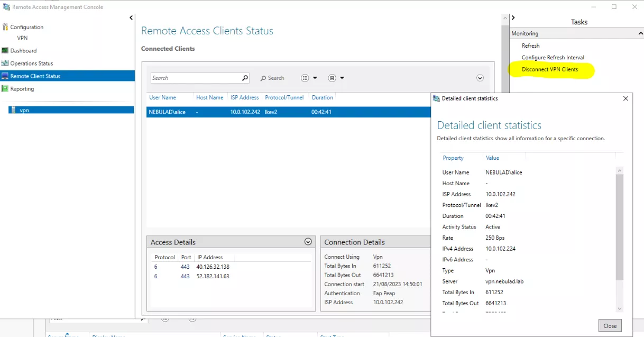This screenshot has height=337, width=644.
Task: Click the Reporting icon
Action: 5,89
